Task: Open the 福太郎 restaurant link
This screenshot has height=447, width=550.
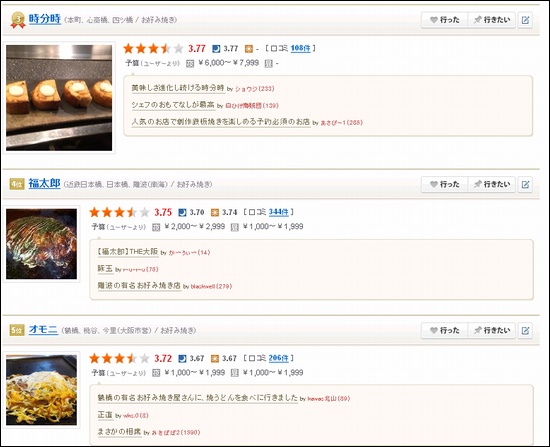Action: point(45,184)
